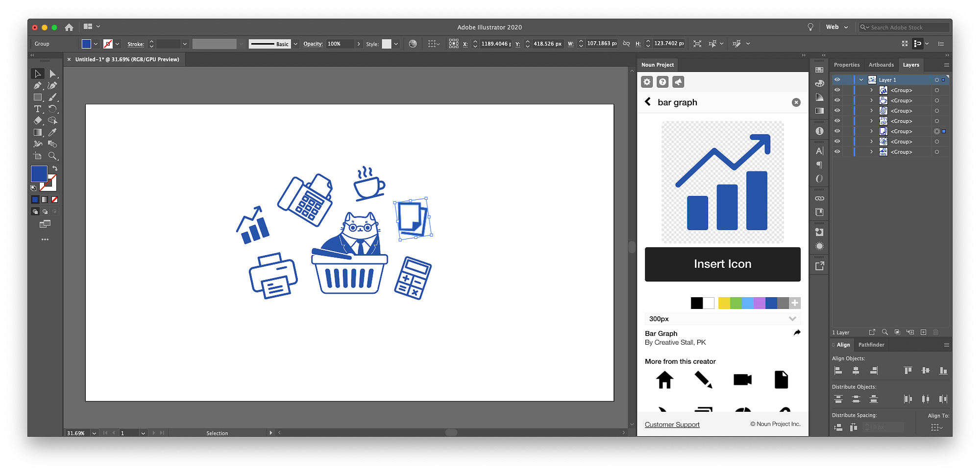Open the Customer Support link
This screenshot has width=980, height=473.
672,424
